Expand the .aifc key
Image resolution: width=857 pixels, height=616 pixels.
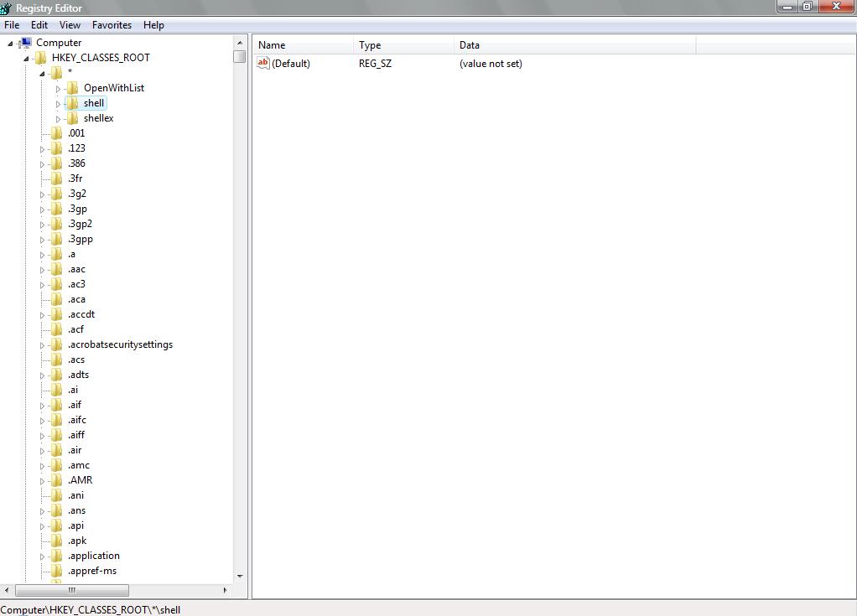coord(42,421)
